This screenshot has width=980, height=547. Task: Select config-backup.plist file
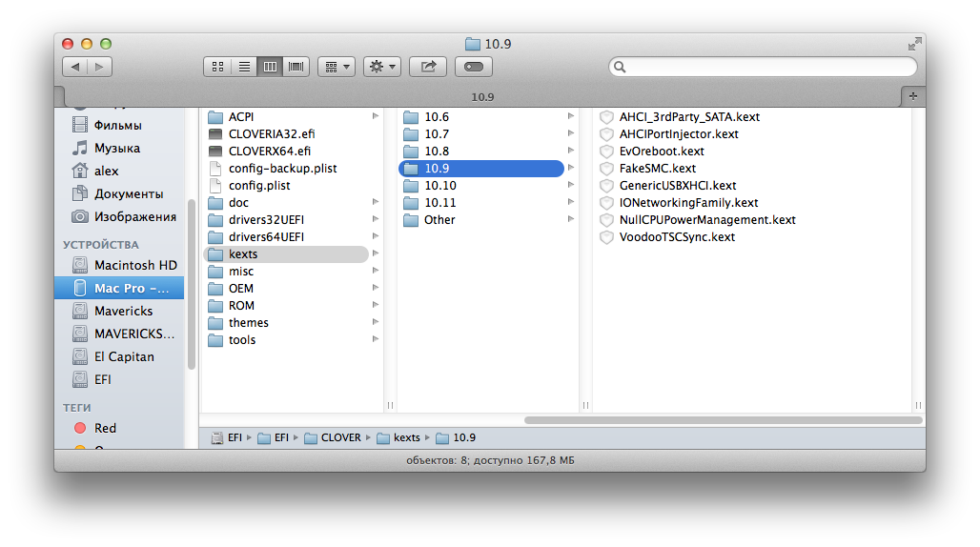click(282, 168)
